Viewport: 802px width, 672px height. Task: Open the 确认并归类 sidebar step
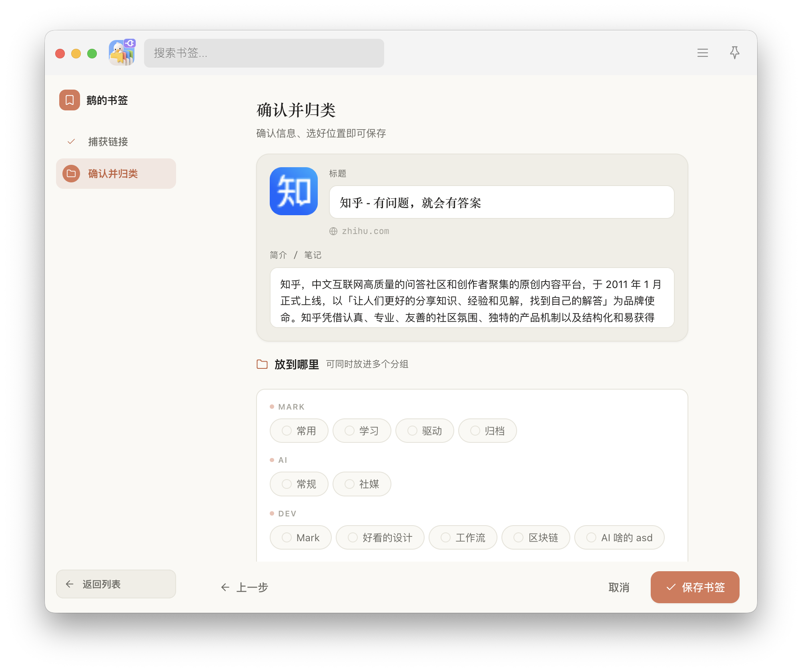click(x=116, y=174)
